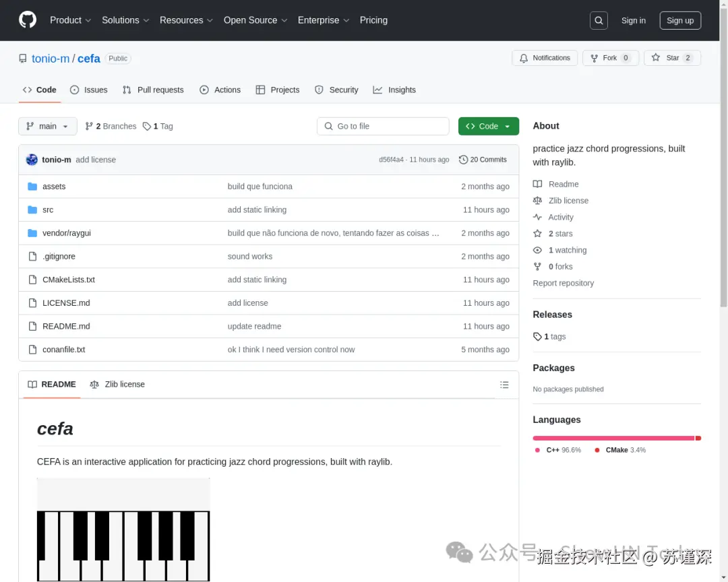Open the 'sound works' commit message

250,256
